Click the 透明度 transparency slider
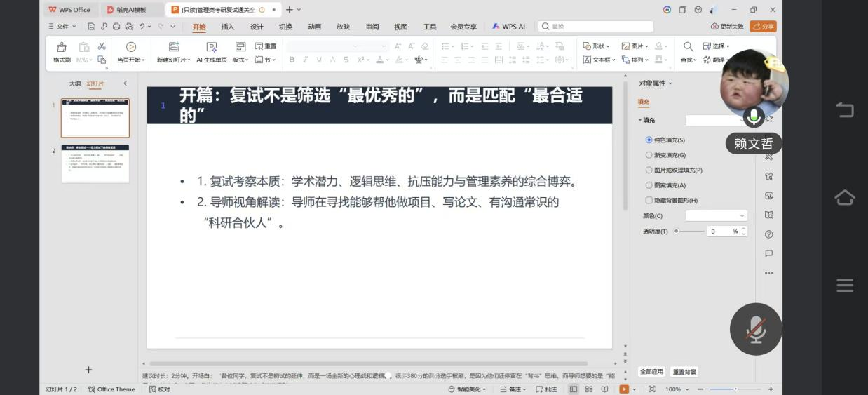 coord(690,231)
